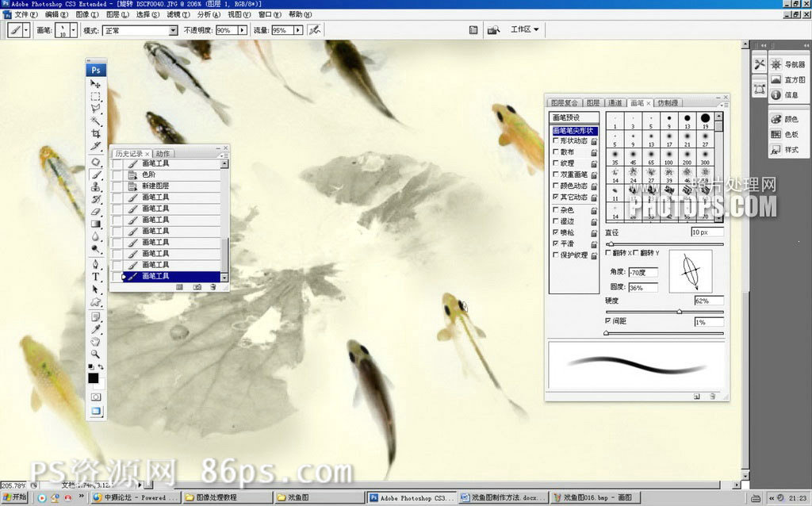Viewport: 812px width, 506px height.
Task: Click the 直径 (Diameter) slider handle
Action: [611, 244]
